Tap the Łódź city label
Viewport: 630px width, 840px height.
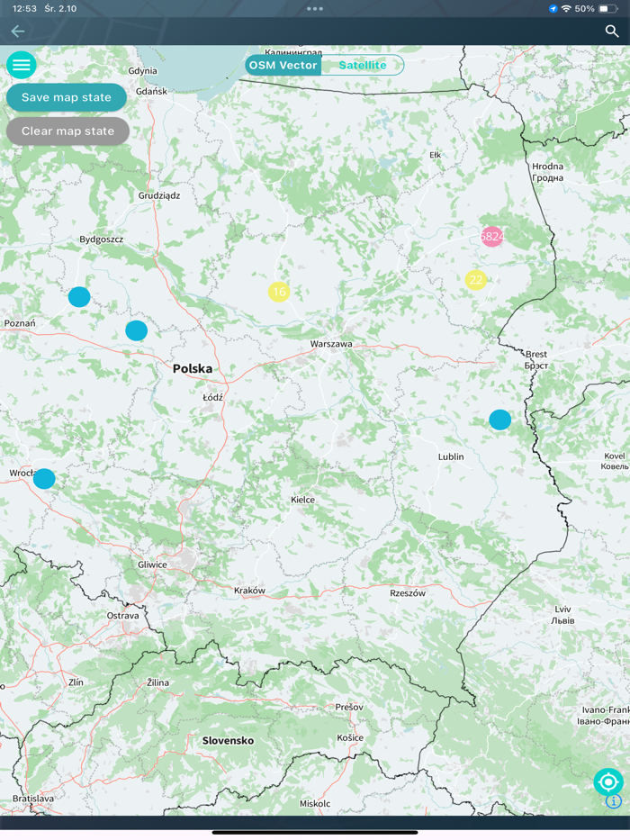click(212, 398)
